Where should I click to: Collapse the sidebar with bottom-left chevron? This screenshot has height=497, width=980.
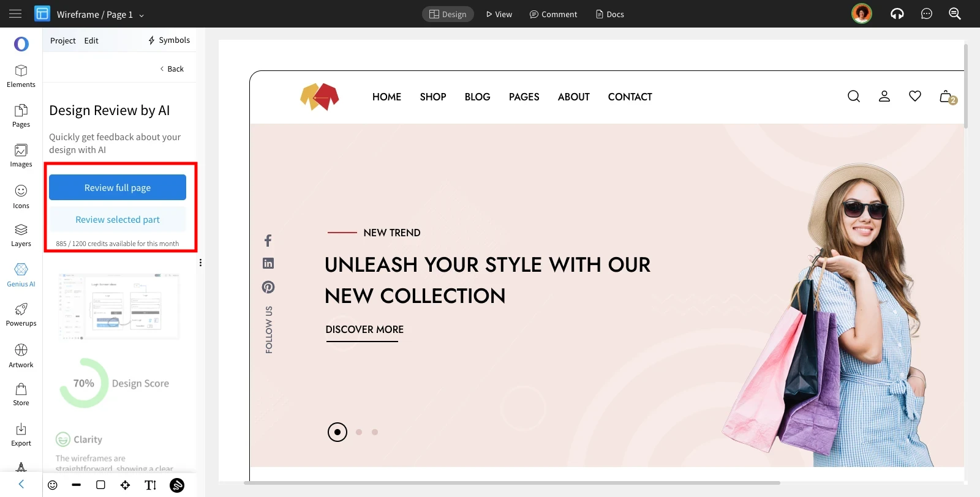coord(21,484)
